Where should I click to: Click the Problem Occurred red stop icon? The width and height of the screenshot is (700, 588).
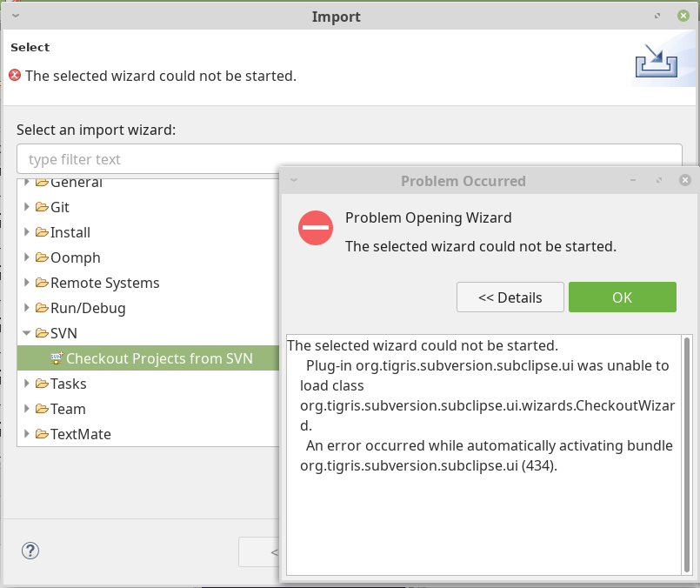click(x=316, y=228)
